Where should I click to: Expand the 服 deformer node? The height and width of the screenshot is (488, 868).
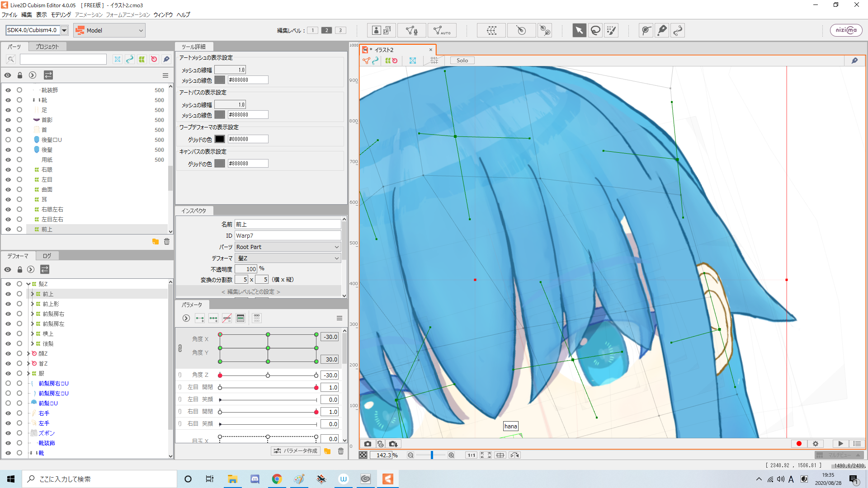pos(28,374)
